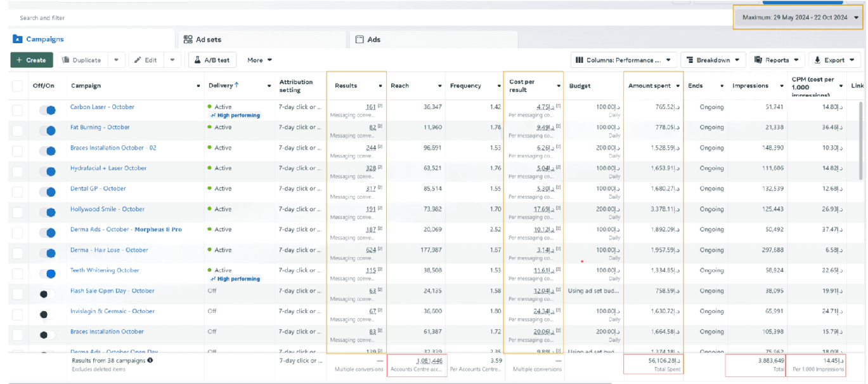
Task: Click the Export download icon
Action: pos(818,60)
